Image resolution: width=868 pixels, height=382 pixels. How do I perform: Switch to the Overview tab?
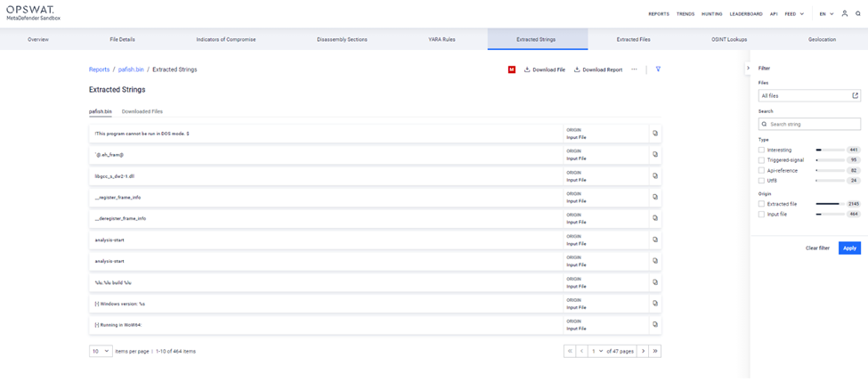click(38, 40)
